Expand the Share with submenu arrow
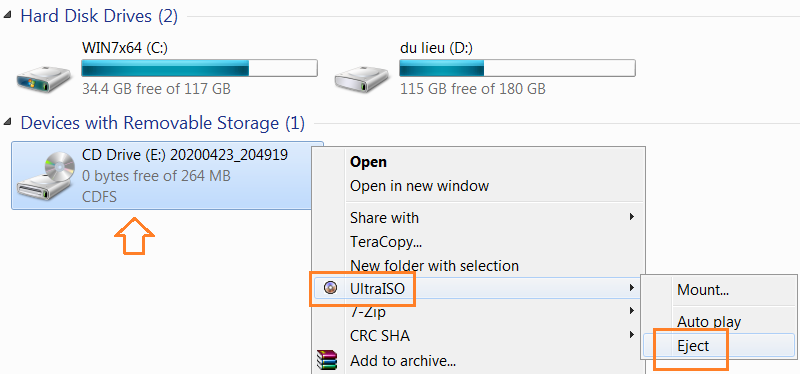This screenshot has height=374, width=800. [x=632, y=217]
